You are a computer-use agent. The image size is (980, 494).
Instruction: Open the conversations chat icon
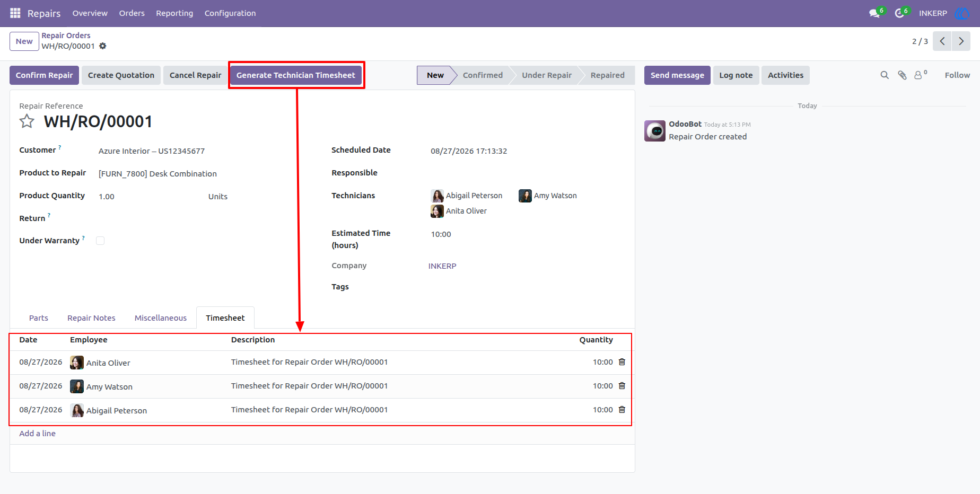tap(874, 13)
